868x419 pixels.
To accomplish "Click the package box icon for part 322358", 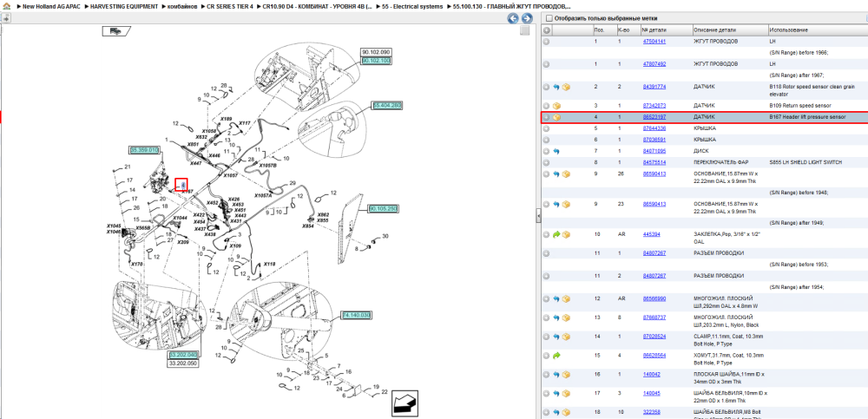I will pyautogui.click(x=566, y=412).
